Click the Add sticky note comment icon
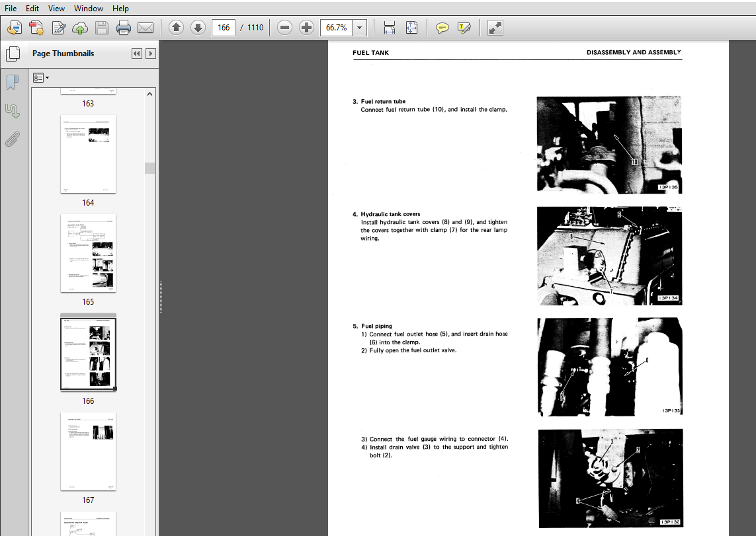 pos(442,28)
